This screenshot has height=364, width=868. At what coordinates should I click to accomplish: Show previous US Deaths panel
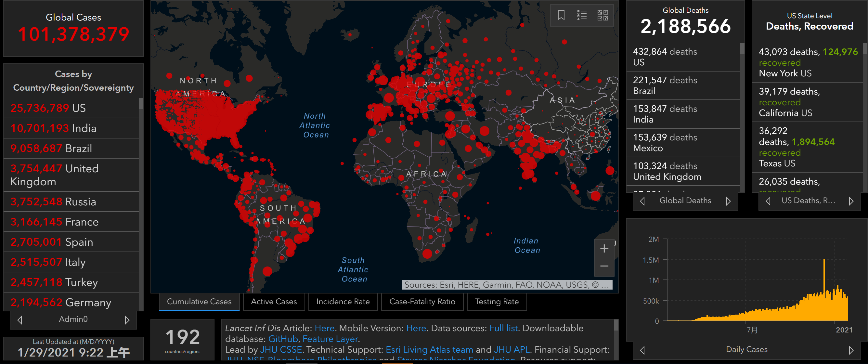(768, 201)
